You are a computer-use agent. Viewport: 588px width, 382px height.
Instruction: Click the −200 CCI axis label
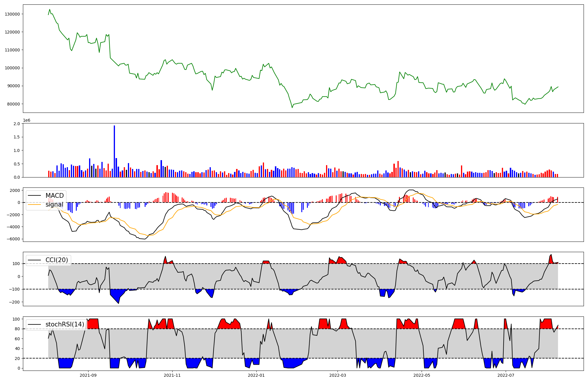tap(15, 302)
